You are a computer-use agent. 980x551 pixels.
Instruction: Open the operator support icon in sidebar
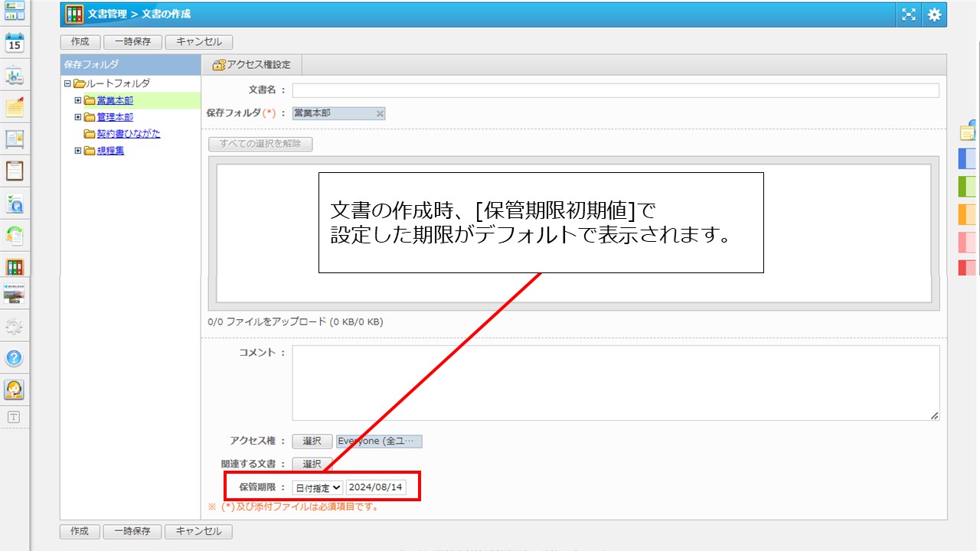pyautogui.click(x=14, y=389)
